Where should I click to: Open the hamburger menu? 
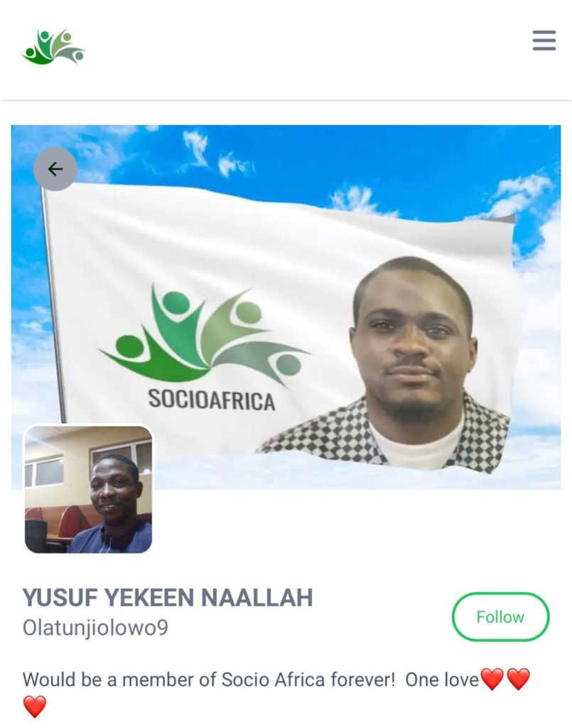544,41
